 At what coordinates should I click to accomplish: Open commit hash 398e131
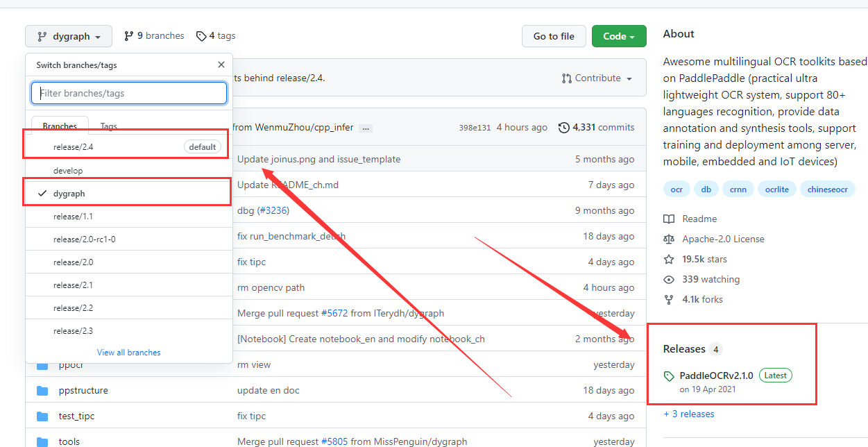[x=475, y=128]
